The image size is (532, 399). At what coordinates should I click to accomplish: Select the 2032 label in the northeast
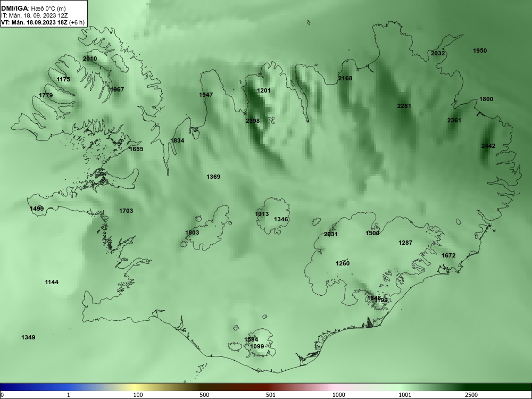(438, 54)
